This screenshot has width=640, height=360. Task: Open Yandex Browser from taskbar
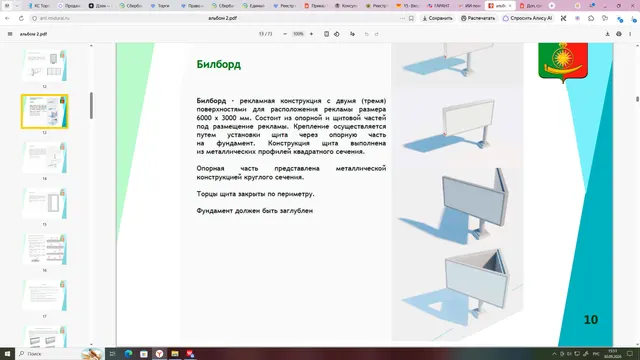[159, 353]
